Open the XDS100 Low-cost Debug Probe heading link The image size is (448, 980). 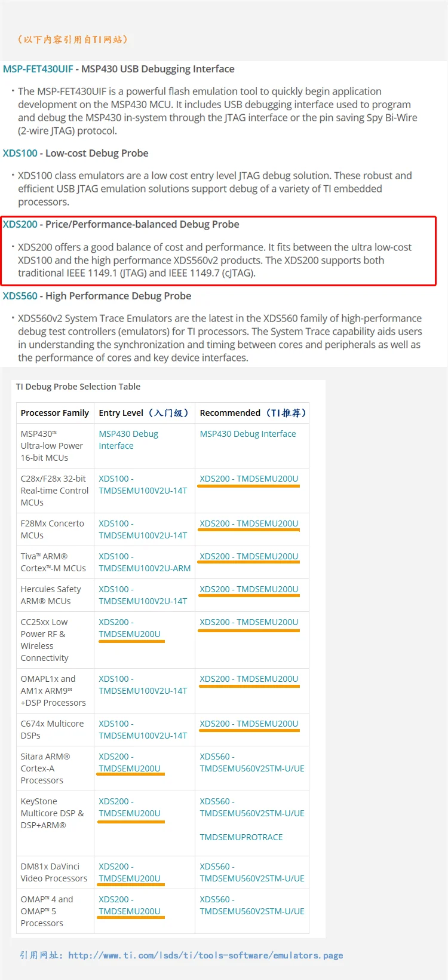[x=20, y=154]
